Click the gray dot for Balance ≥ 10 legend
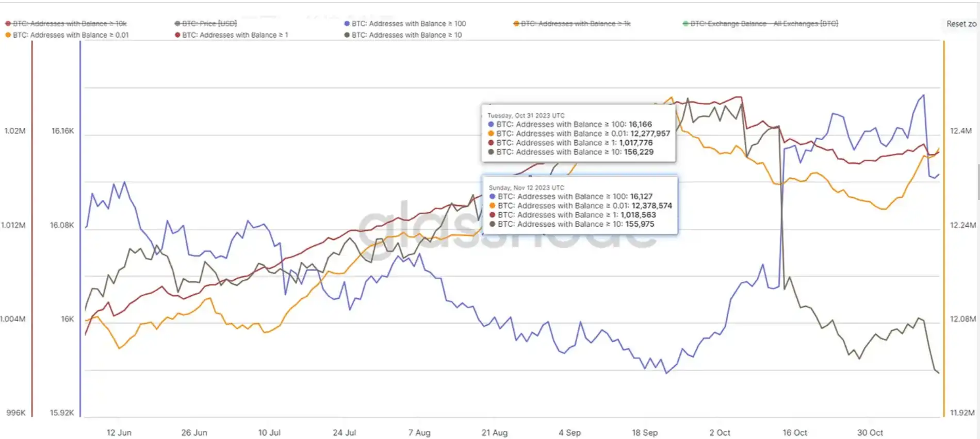This screenshot has width=980, height=439. pos(347,35)
